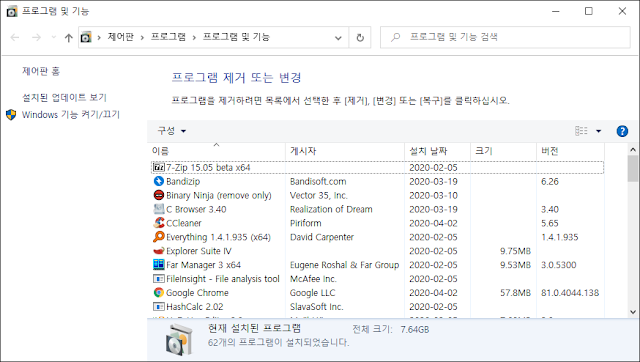
Task: Select 7-Zip 15.05 beta x64 row
Action: click(377, 167)
